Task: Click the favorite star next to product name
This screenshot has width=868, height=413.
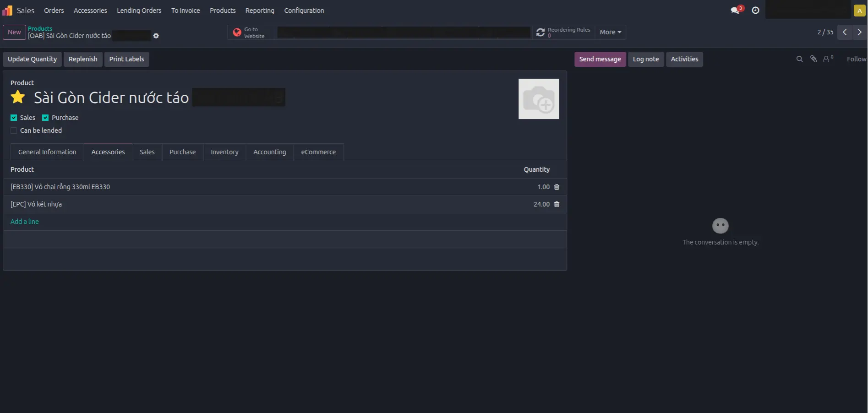Action: tap(18, 97)
